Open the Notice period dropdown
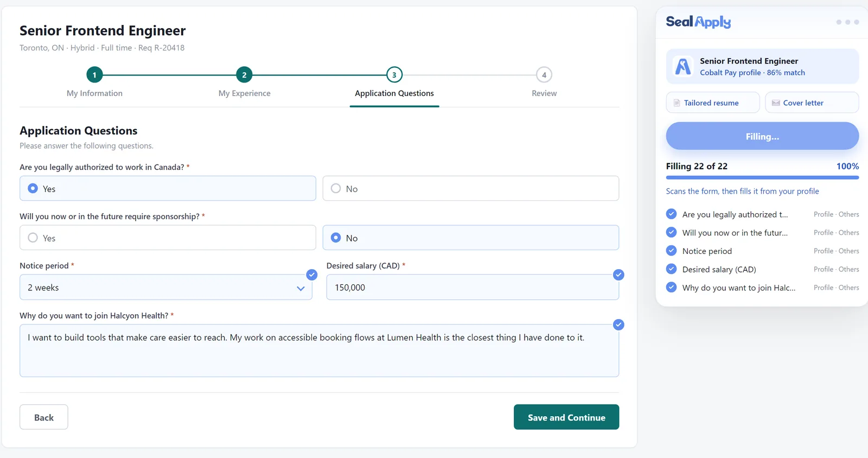 click(166, 287)
